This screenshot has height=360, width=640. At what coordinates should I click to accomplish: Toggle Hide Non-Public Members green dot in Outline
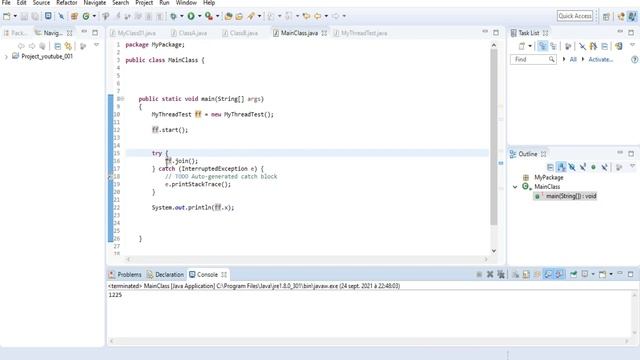pyautogui.click(x=593, y=167)
